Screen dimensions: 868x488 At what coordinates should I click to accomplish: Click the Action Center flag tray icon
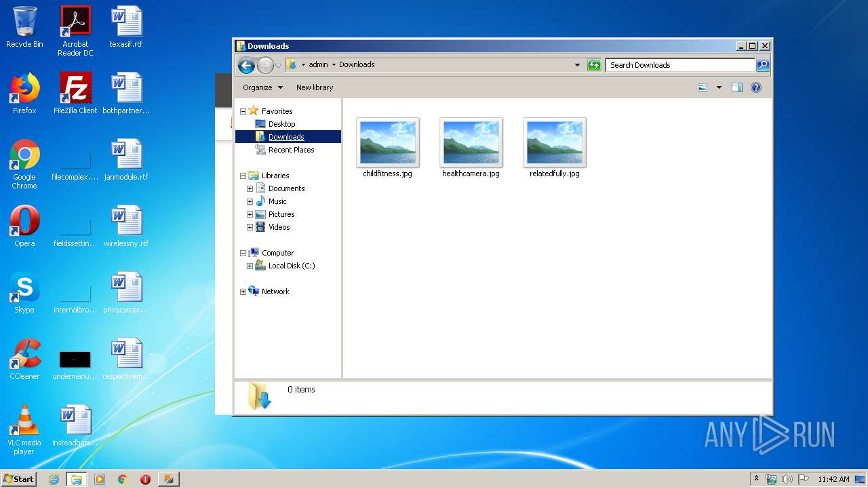(x=804, y=479)
